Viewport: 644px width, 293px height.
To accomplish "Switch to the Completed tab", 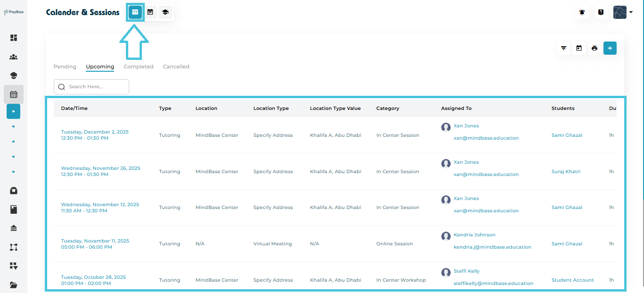I will click(139, 67).
